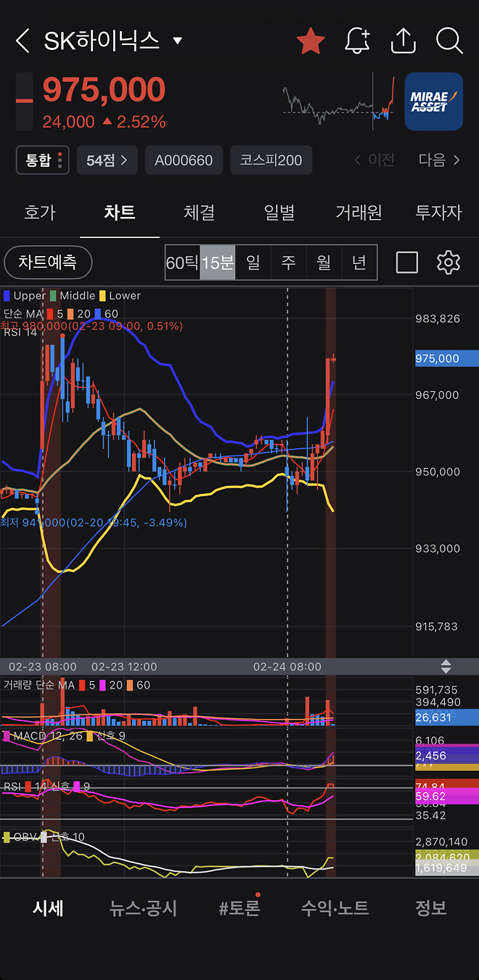Select the 차트 tab
Viewport: 479px width, 980px height.
(120, 213)
